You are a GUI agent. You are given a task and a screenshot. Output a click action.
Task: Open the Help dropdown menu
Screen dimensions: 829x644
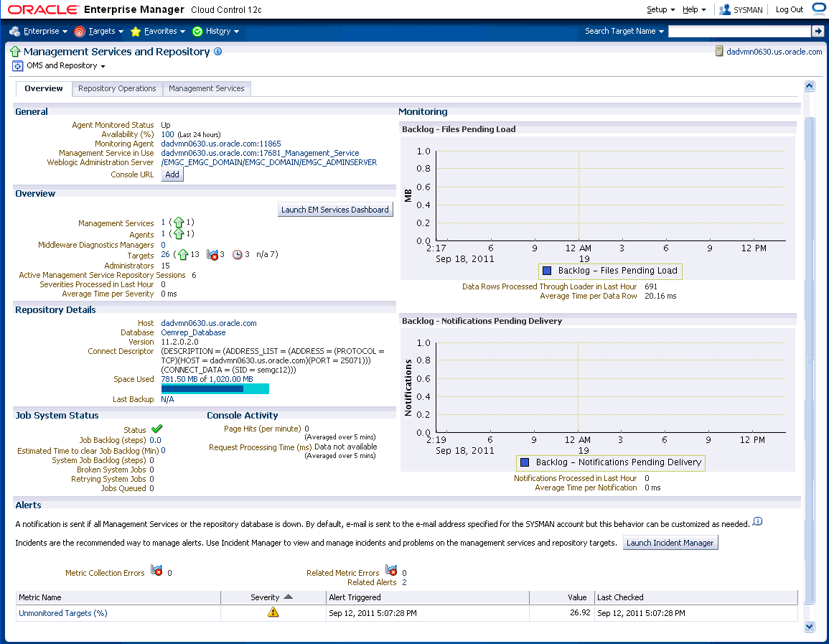693,9
